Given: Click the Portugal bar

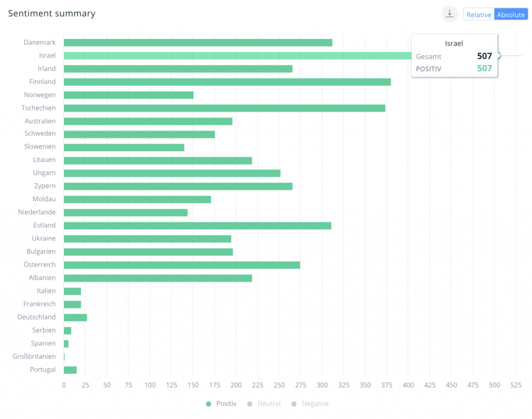Looking at the screenshot, I should (x=70, y=370).
